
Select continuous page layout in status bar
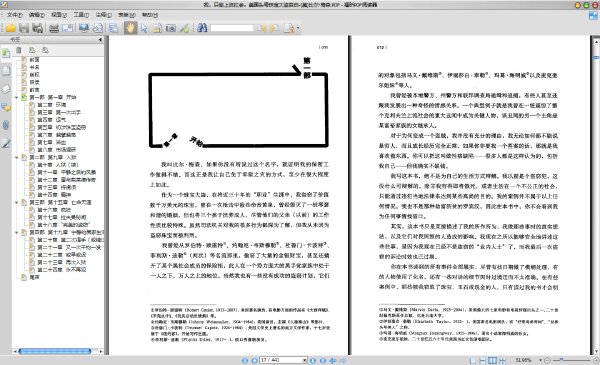coord(483,360)
